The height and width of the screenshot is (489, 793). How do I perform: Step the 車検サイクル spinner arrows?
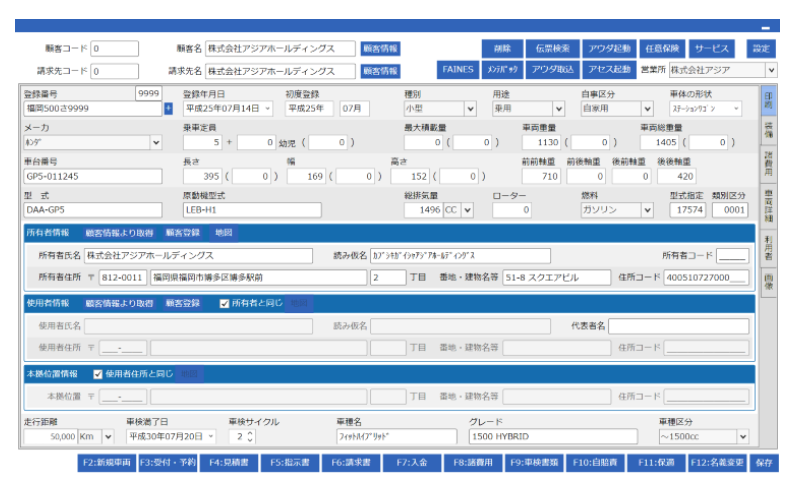[249, 437]
